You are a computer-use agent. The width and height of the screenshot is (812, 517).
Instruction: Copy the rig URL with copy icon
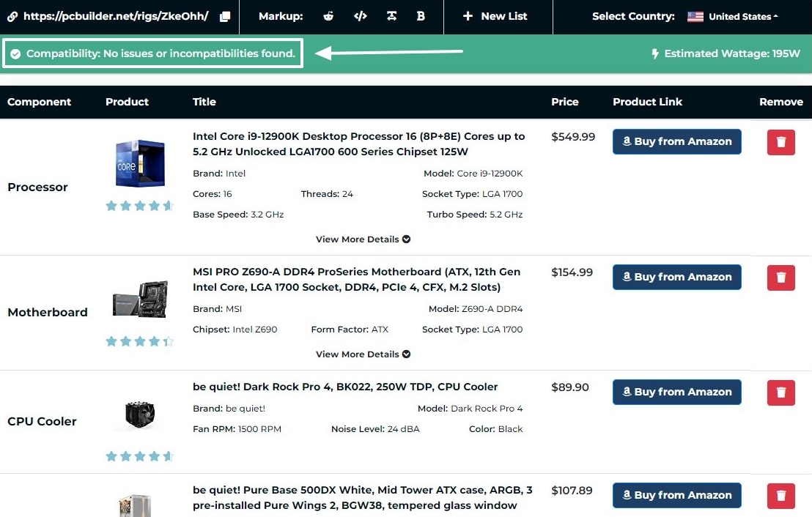tap(225, 16)
